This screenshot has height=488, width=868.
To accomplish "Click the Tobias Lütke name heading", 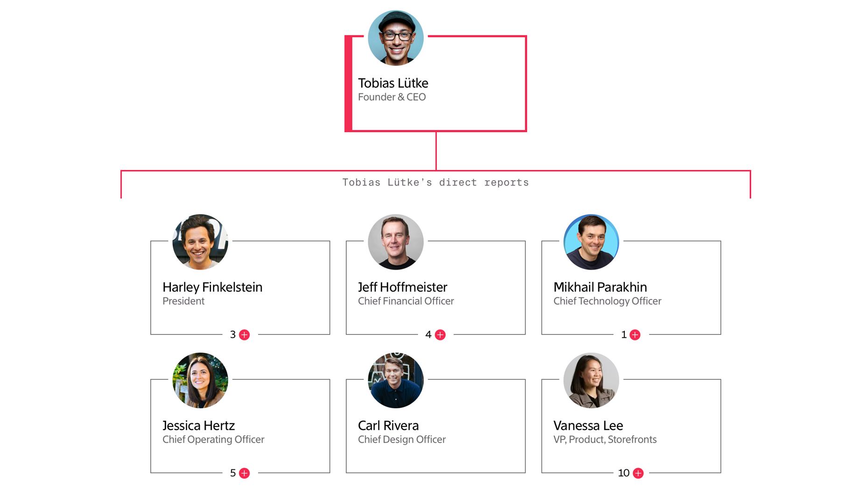I will pyautogui.click(x=393, y=83).
